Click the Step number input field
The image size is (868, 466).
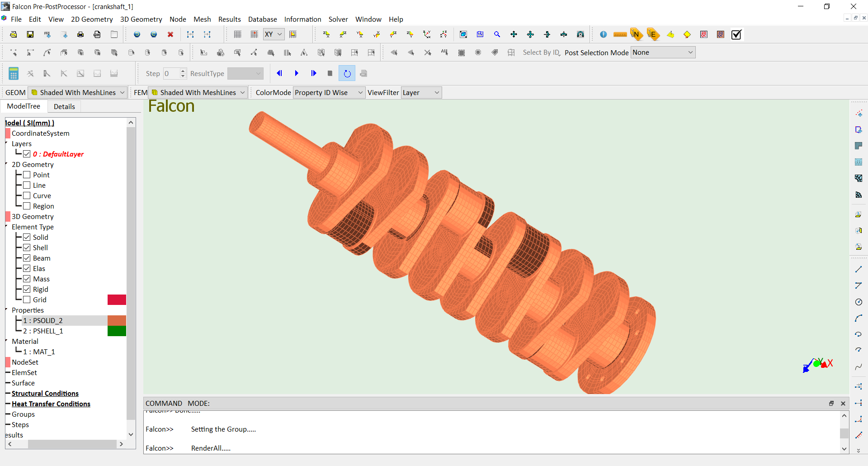click(171, 73)
